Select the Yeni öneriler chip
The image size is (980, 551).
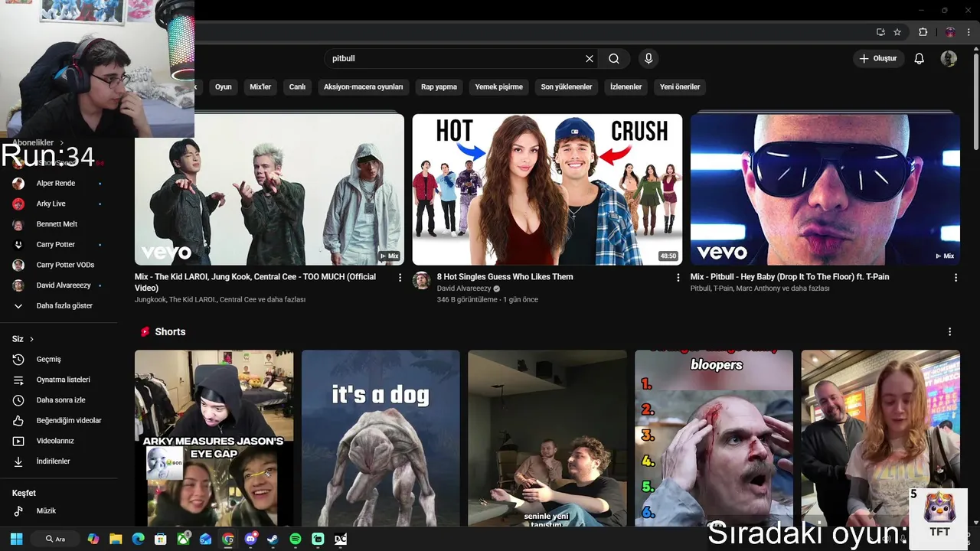pyautogui.click(x=680, y=86)
